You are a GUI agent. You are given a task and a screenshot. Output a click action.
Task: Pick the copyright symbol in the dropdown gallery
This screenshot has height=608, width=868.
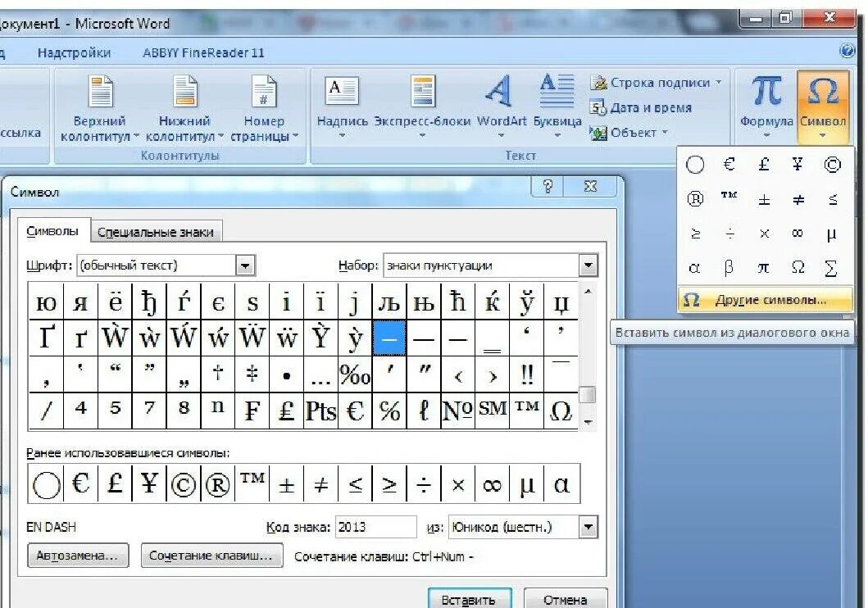[832, 165]
